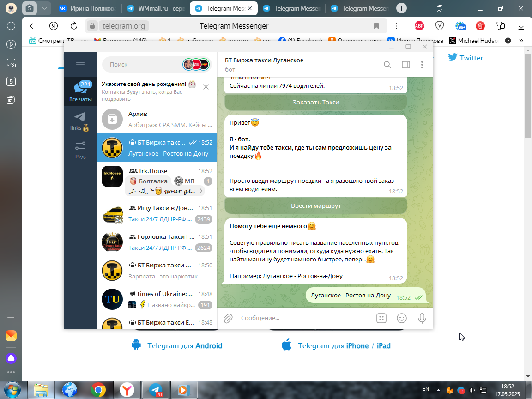Open the Twitter link on page

tap(465, 58)
